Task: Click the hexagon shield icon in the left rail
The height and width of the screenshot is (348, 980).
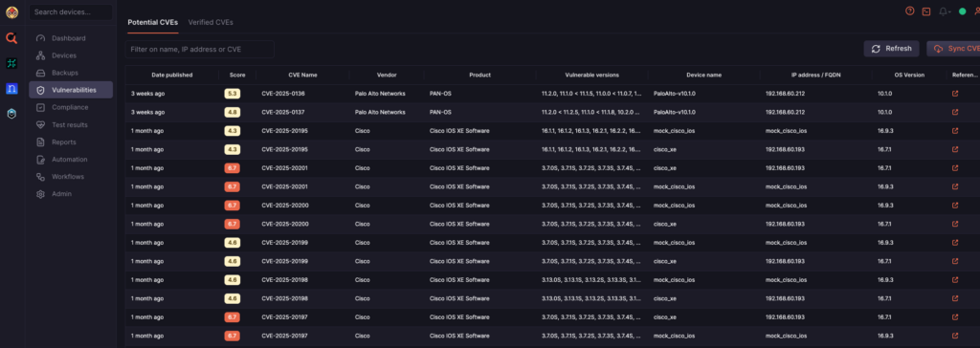Action: click(11, 114)
